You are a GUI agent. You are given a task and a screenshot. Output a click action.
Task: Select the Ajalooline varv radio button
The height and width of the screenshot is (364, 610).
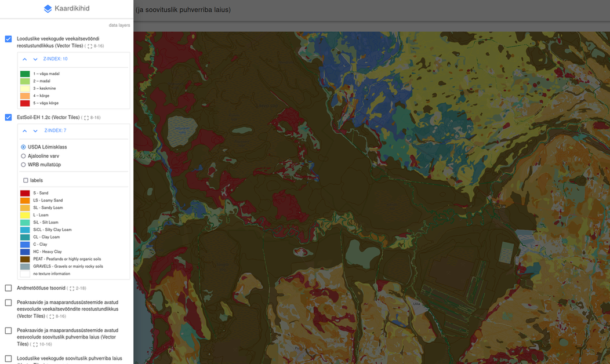pyautogui.click(x=22, y=156)
